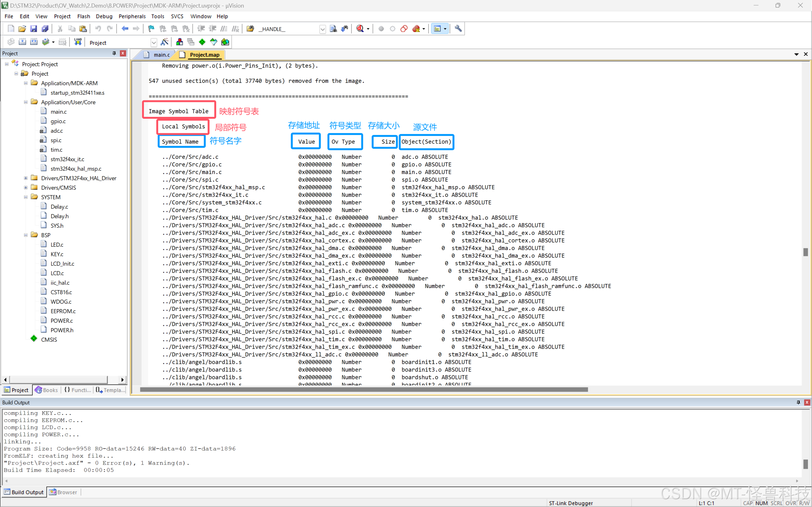Collapse the BSP folder
This screenshot has width=812, height=507.
tap(25, 235)
